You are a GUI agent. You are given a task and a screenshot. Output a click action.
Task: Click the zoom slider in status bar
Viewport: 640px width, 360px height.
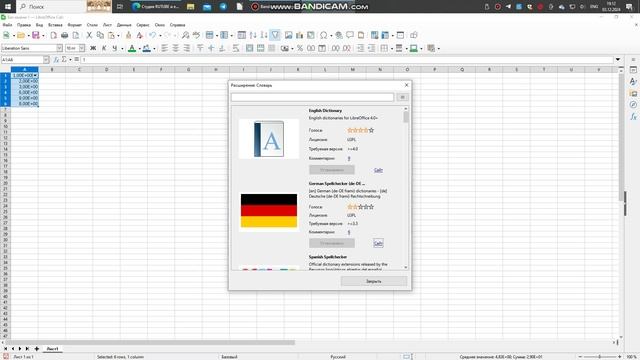pyautogui.click(x=600, y=357)
